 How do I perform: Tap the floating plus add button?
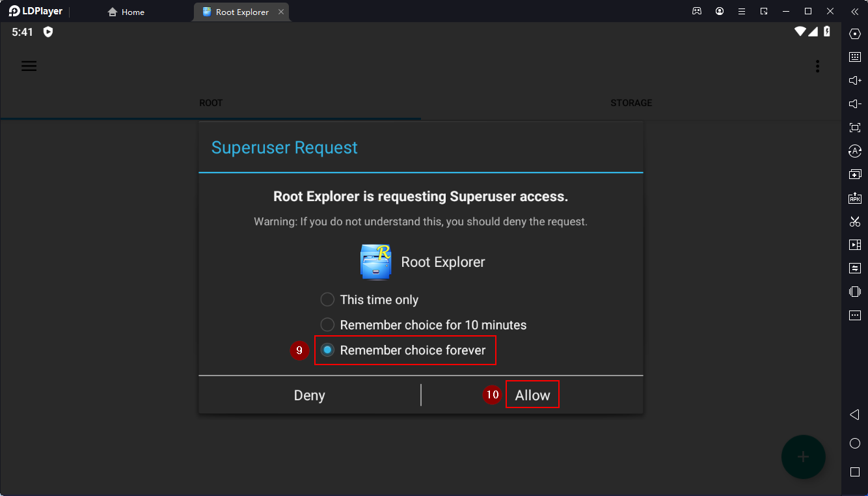(803, 457)
